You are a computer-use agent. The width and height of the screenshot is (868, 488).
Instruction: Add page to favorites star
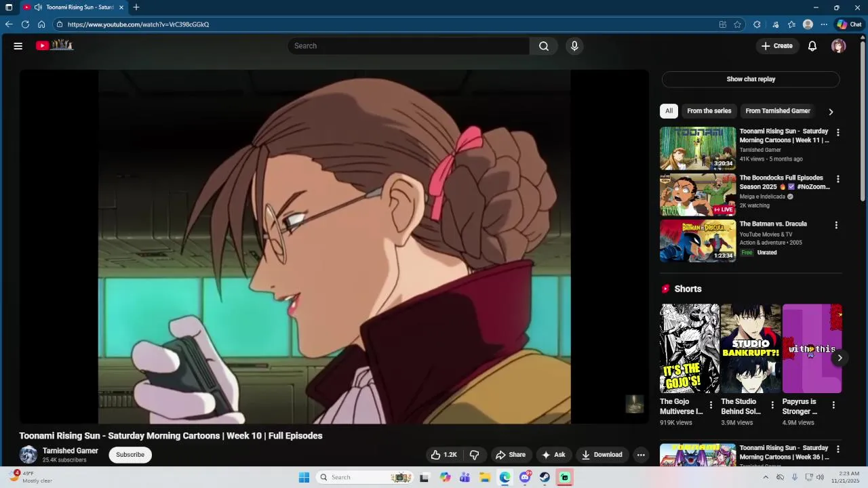[x=737, y=24]
